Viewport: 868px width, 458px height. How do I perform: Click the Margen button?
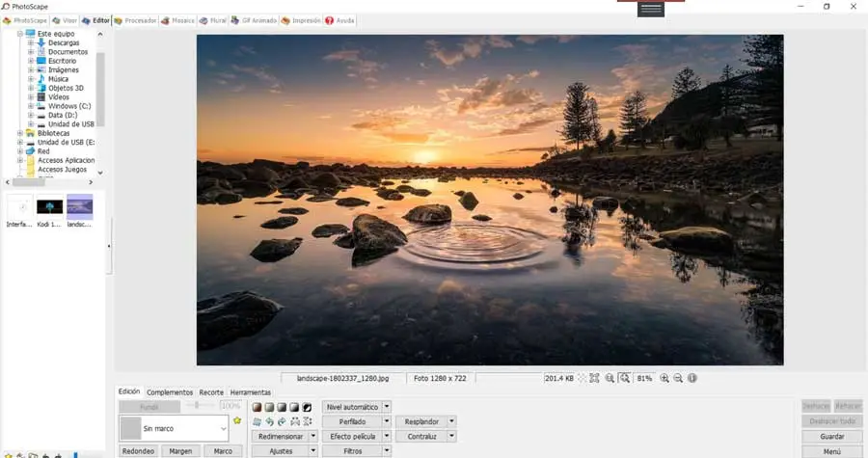tap(180, 451)
